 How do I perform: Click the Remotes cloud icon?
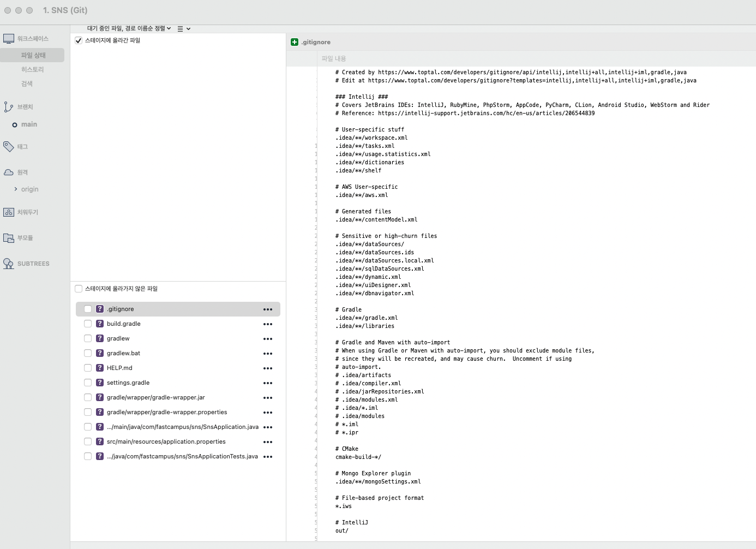point(8,172)
